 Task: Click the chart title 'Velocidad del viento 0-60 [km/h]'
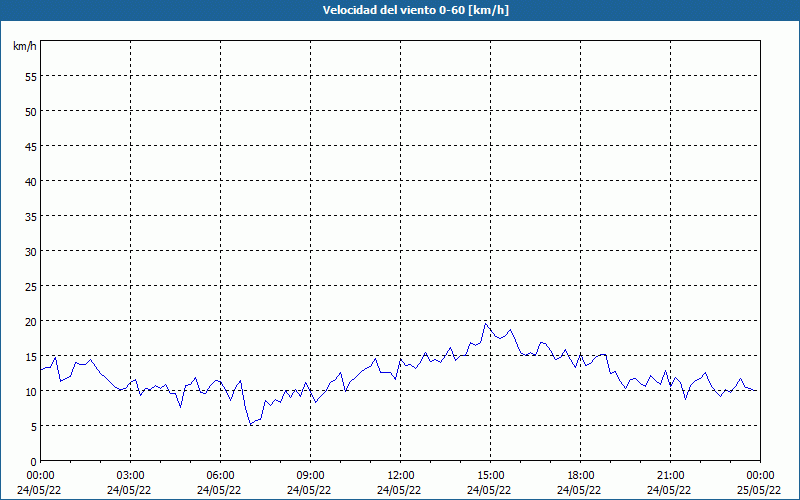(x=416, y=10)
